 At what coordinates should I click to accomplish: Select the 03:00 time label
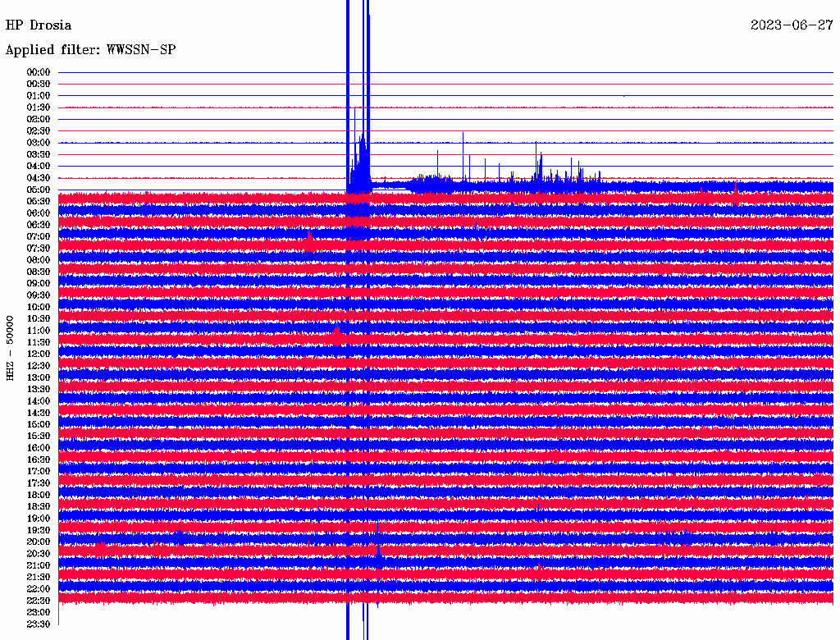click(x=39, y=143)
